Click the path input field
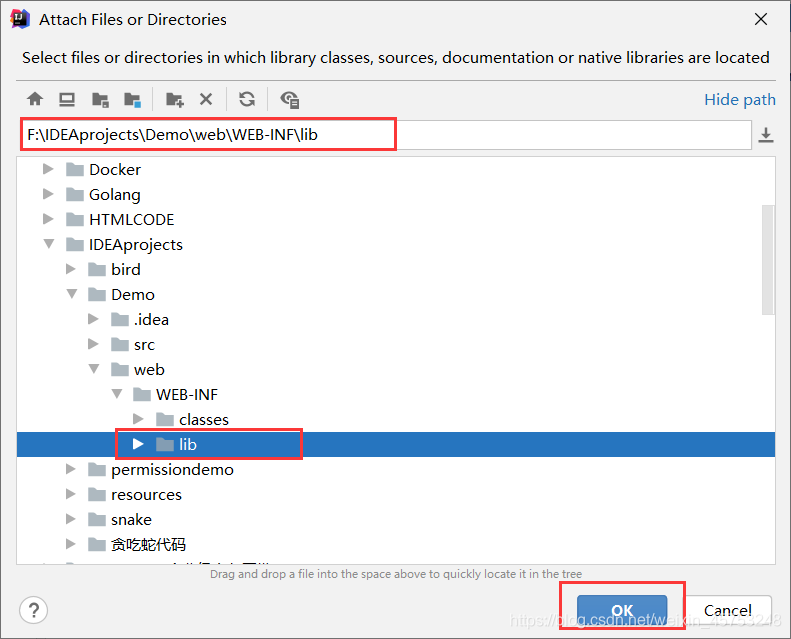This screenshot has height=639, width=791. point(386,135)
